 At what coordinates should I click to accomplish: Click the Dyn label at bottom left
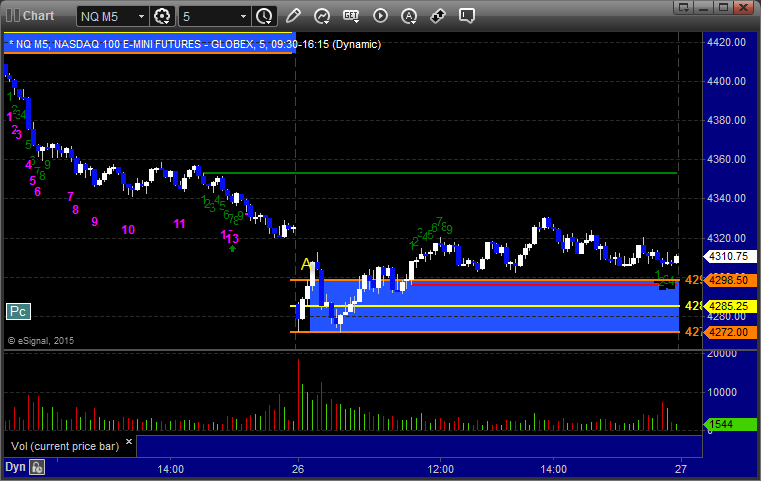click(15, 467)
